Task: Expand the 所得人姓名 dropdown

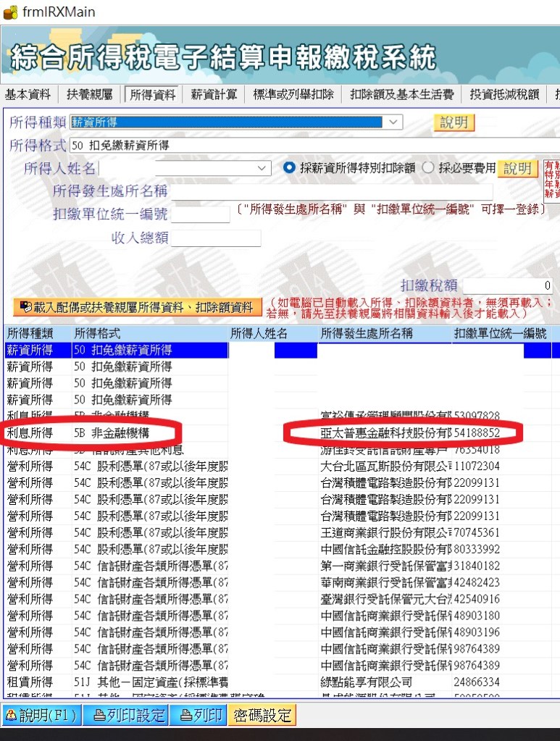Action: click(262, 169)
